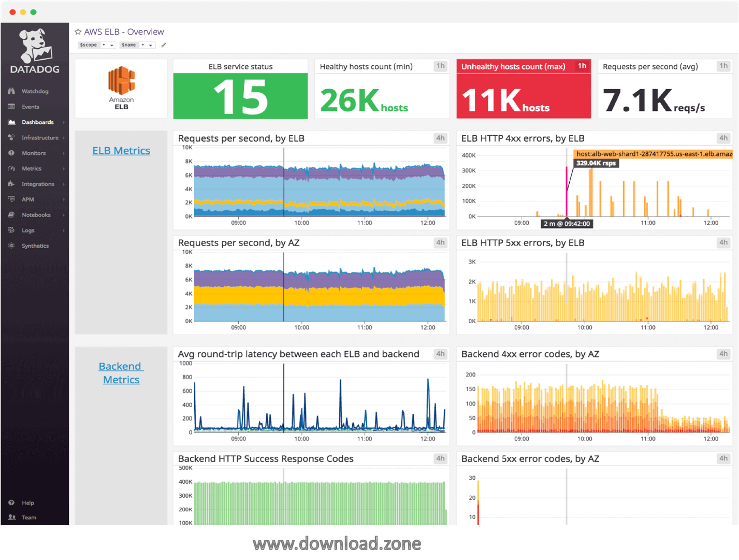
Task: Click the ELB HTTP 4xx errors, by ELB title
Action: (523, 138)
